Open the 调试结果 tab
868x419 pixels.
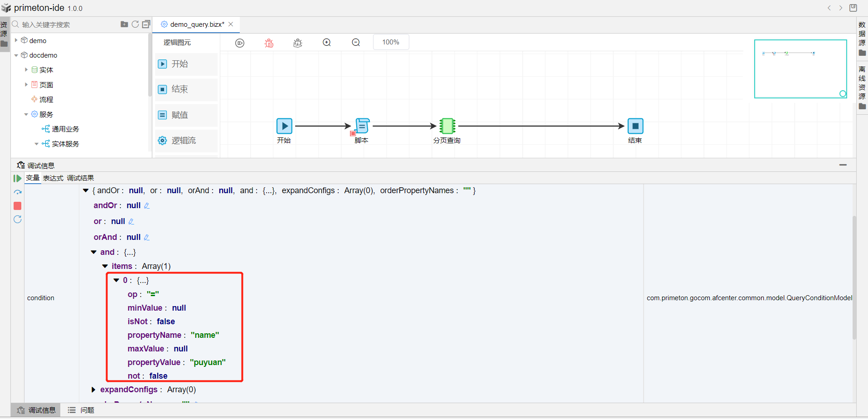(x=80, y=178)
